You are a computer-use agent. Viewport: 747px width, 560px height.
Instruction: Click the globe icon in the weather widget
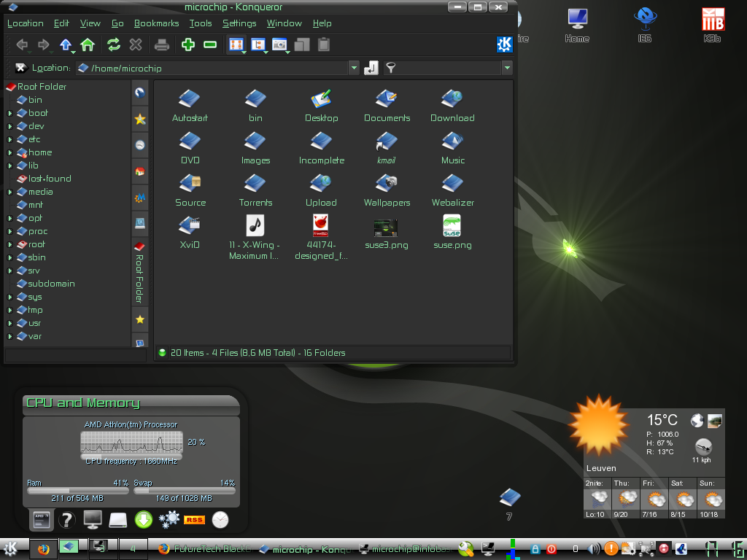click(x=697, y=420)
